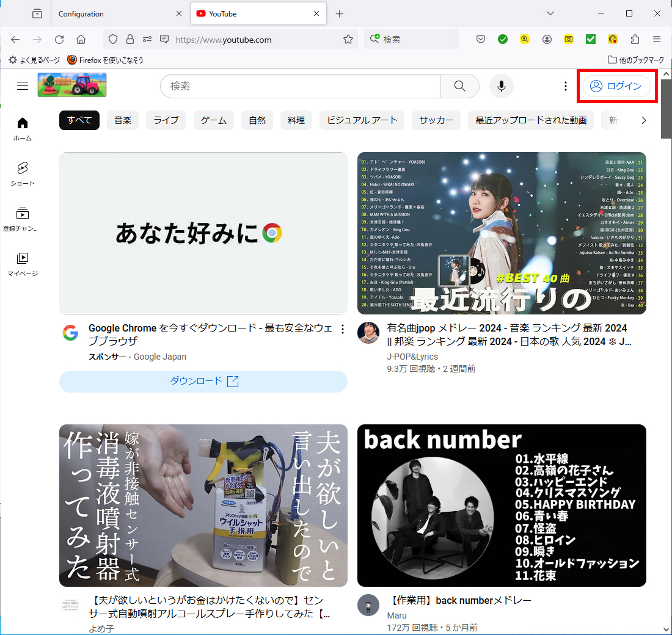672x635 pixels.
Task: Open YouTube settings three-dot menu
Action: pyautogui.click(x=565, y=86)
